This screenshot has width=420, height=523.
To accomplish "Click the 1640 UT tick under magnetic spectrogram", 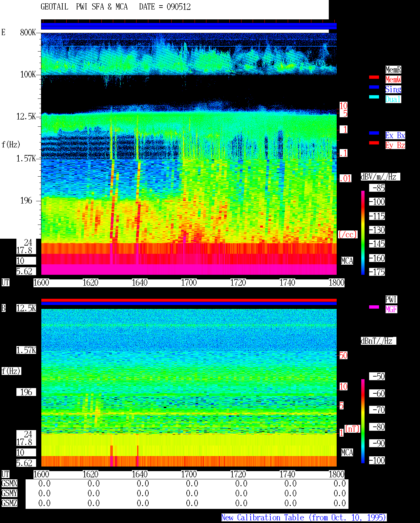I will coord(139,474).
